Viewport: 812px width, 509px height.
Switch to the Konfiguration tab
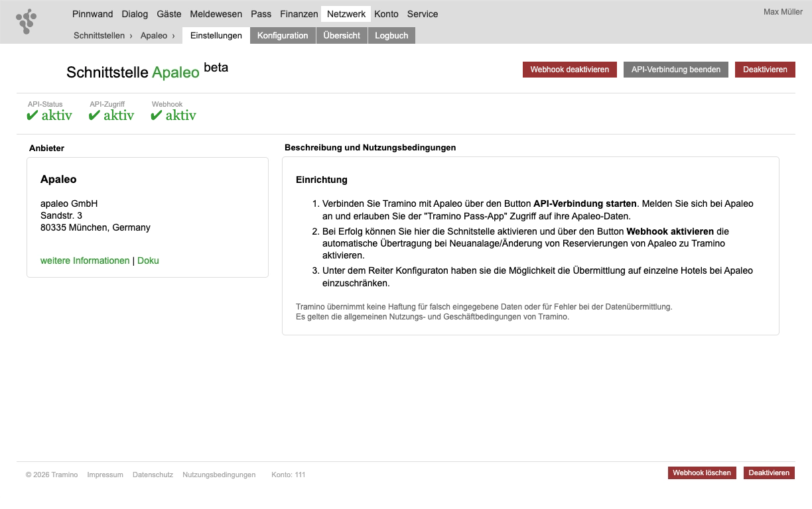[x=283, y=36]
